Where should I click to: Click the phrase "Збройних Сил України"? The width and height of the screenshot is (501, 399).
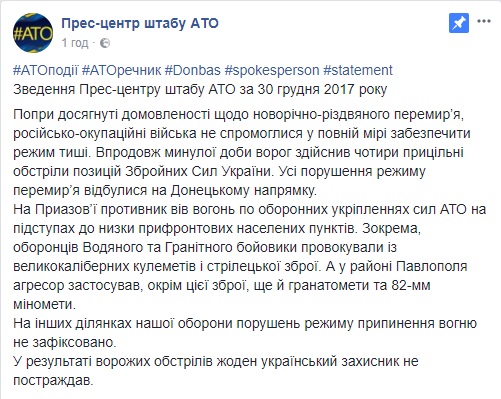pos(198,171)
